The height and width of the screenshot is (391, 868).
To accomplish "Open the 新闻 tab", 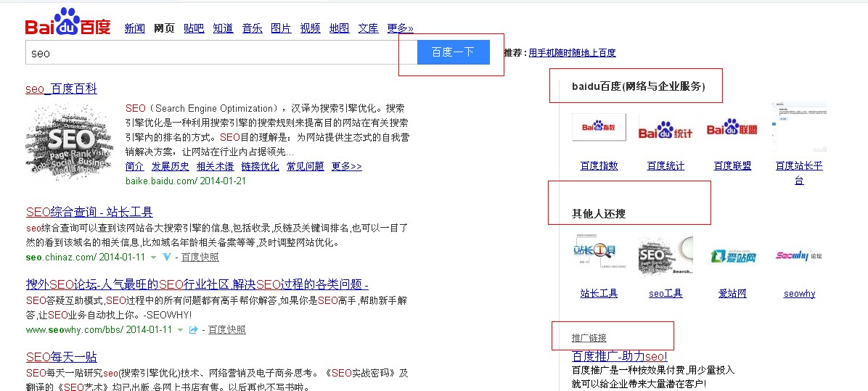I will (x=134, y=28).
